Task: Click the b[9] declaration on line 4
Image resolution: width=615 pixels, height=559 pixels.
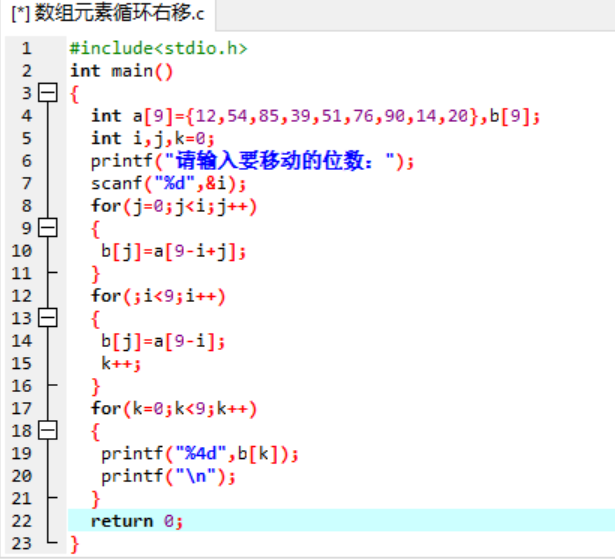Action: tap(510, 117)
